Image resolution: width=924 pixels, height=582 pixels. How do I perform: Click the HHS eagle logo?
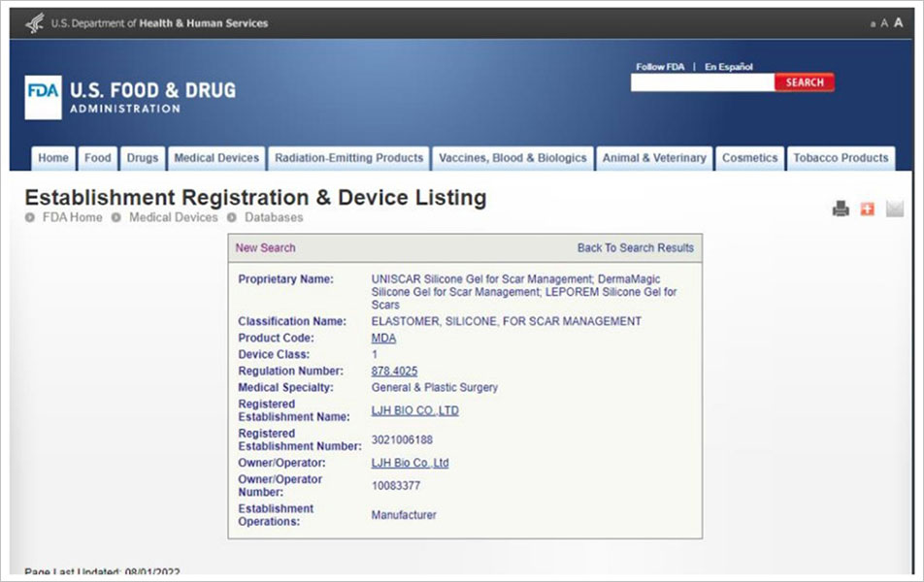[x=35, y=23]
